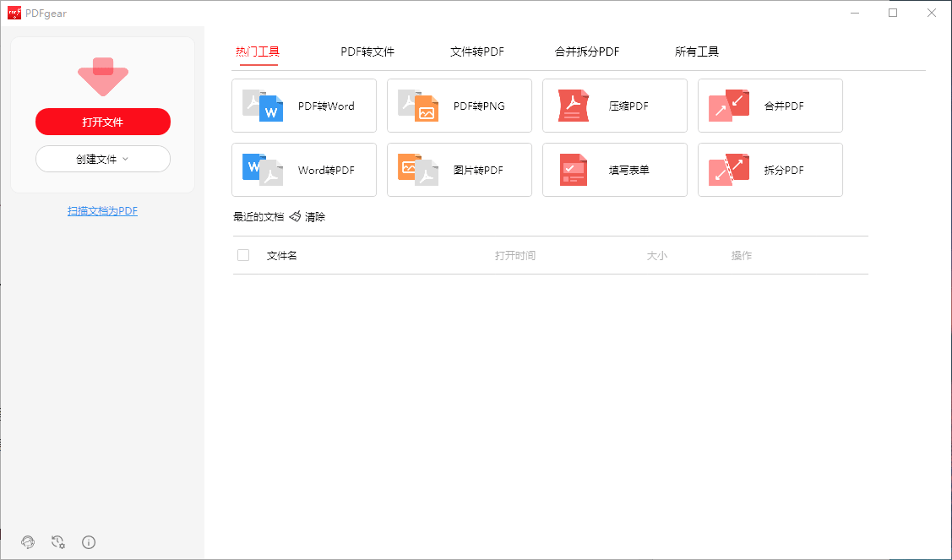Tick the select-all checkbox beside 文件名
952x560 pixels.
(x=243, y=255)
